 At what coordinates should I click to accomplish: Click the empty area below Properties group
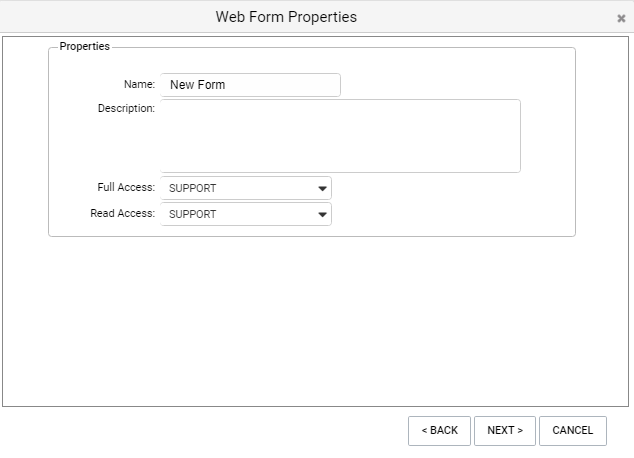(315, 321)
